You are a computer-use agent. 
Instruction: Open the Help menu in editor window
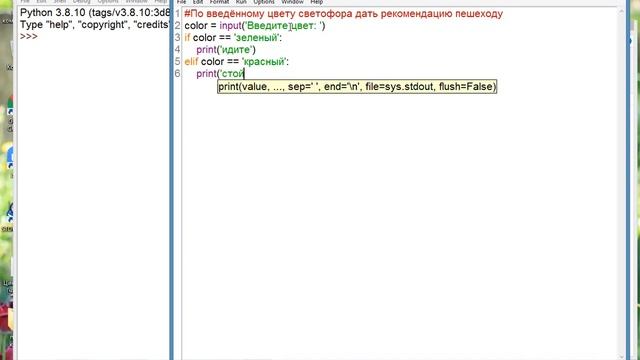(x=317, y=2)
